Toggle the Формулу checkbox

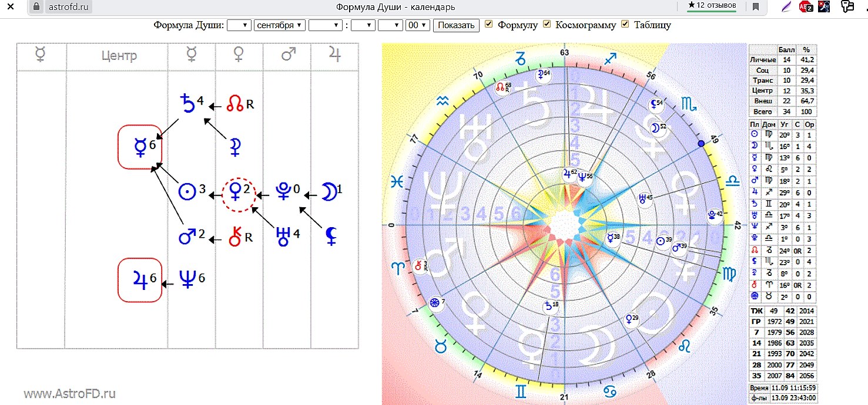click(488, 24)
